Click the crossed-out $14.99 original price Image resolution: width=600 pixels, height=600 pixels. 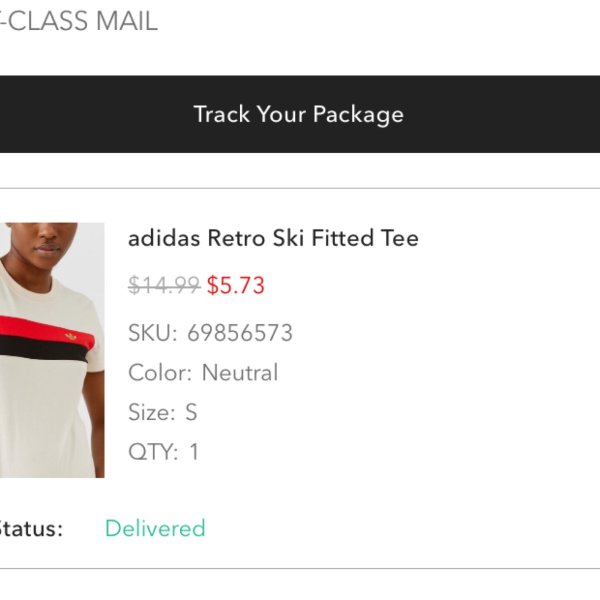(164, 285)
